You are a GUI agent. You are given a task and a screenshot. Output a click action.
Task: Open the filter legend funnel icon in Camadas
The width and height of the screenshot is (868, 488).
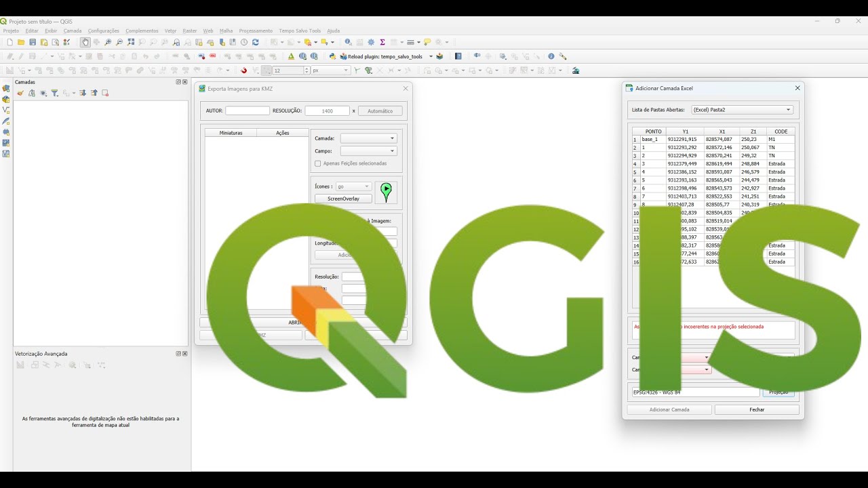pos(54,93)
